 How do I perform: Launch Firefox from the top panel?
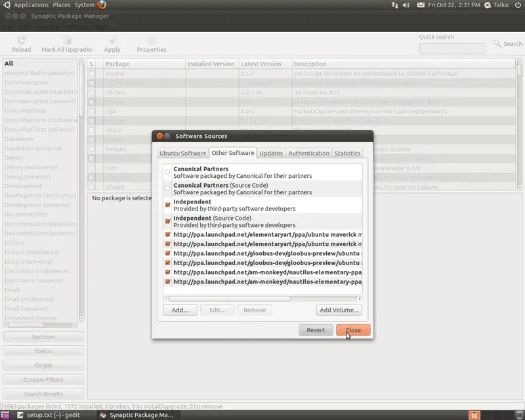pos(102,5)
